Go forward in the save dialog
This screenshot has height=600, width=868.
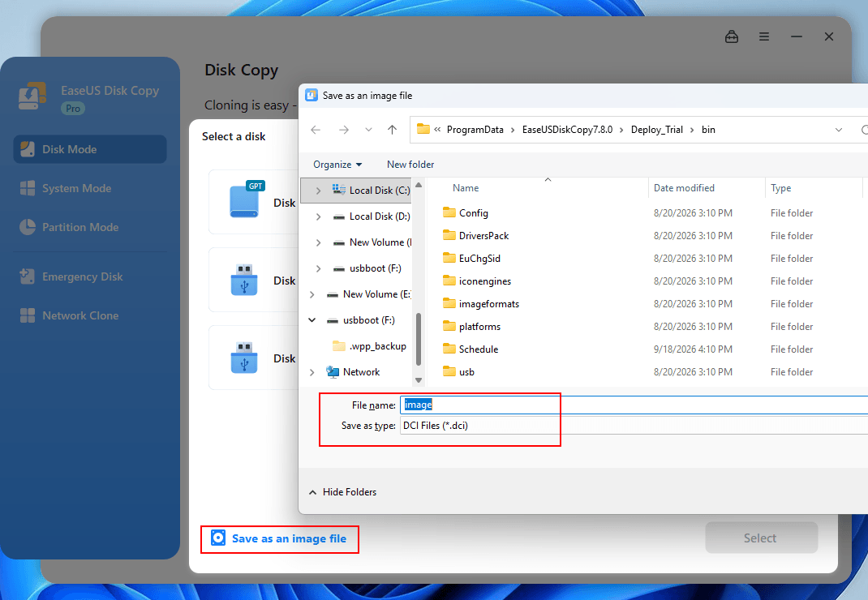pyautogui.click(x=344, y=130)
